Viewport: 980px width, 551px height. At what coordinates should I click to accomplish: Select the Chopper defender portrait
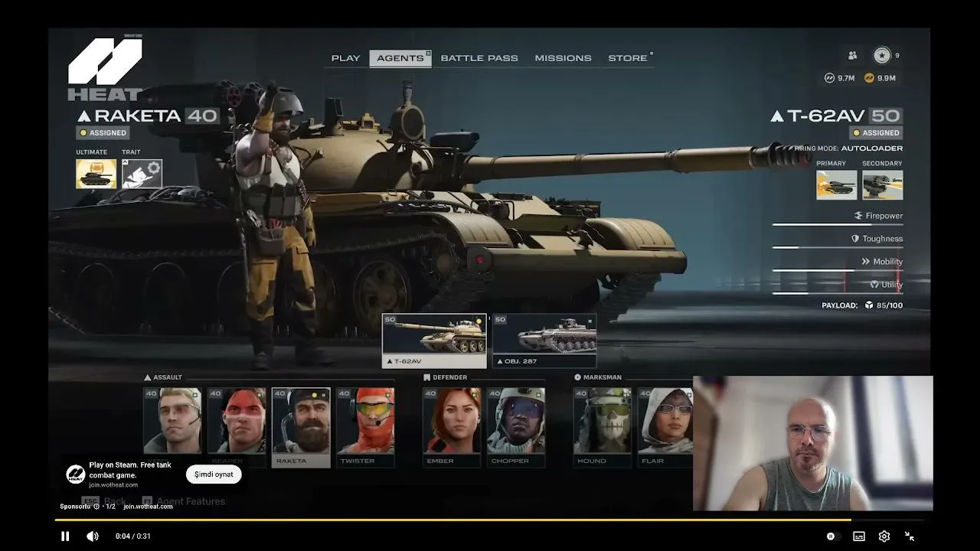[x=517, y=427]
